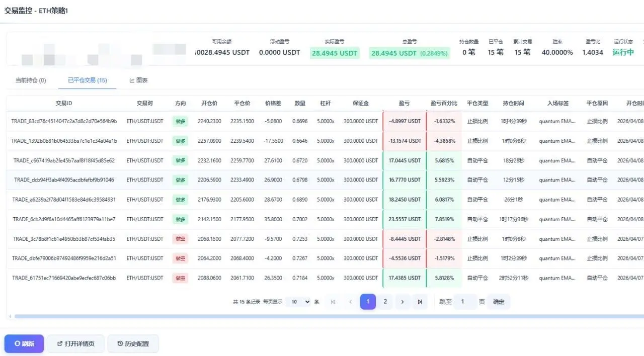Click the 17.4385 USDT profit cell

click(405, 278)
